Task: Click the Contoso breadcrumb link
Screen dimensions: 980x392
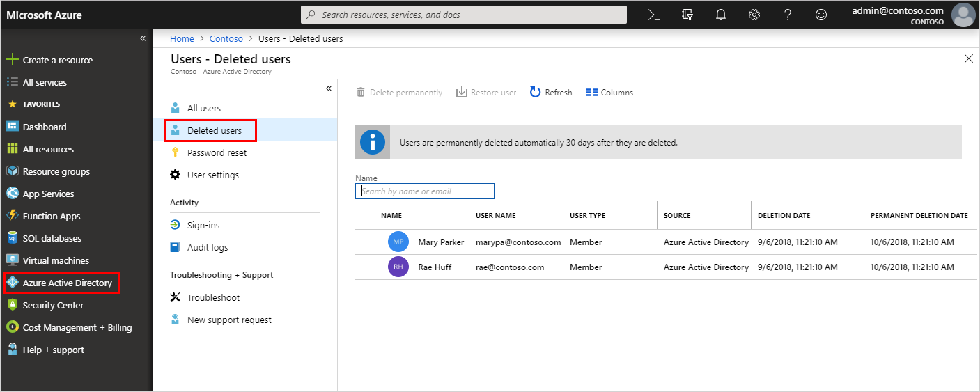Action: (x=226, y=38)
